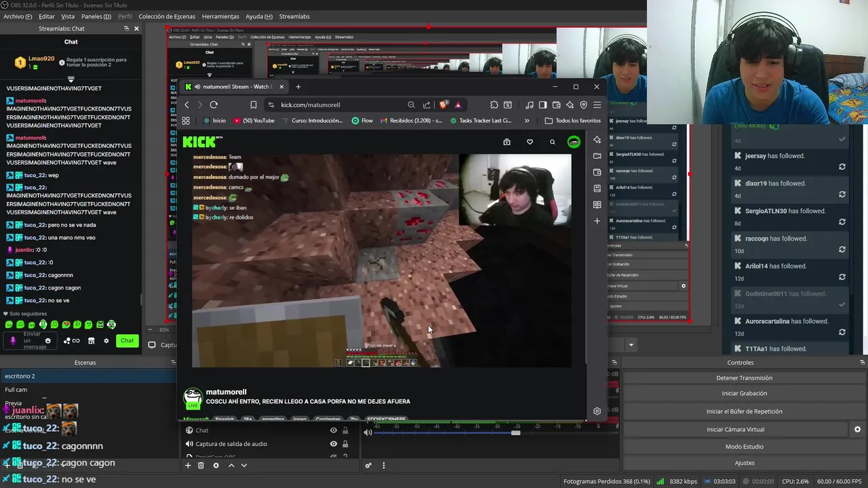The height and width of the screenshot is (488, 868).
Task: Mute the audio mixer speaker icon
Action: pyautogui.click(x=368, y=432)
